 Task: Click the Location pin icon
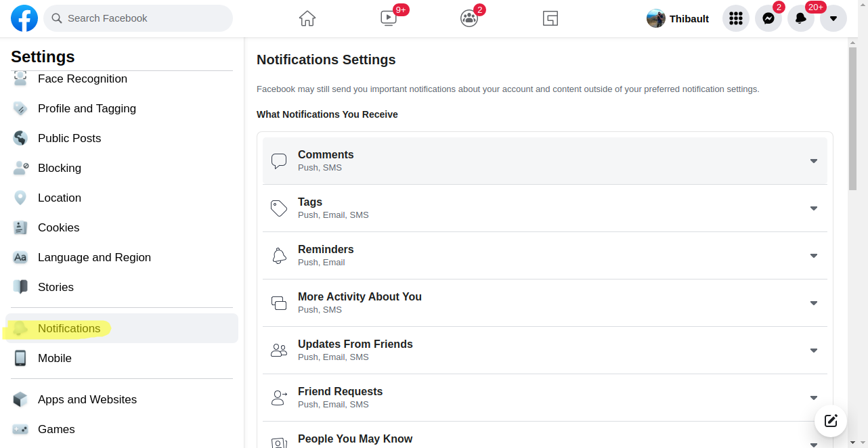[20, 198]
